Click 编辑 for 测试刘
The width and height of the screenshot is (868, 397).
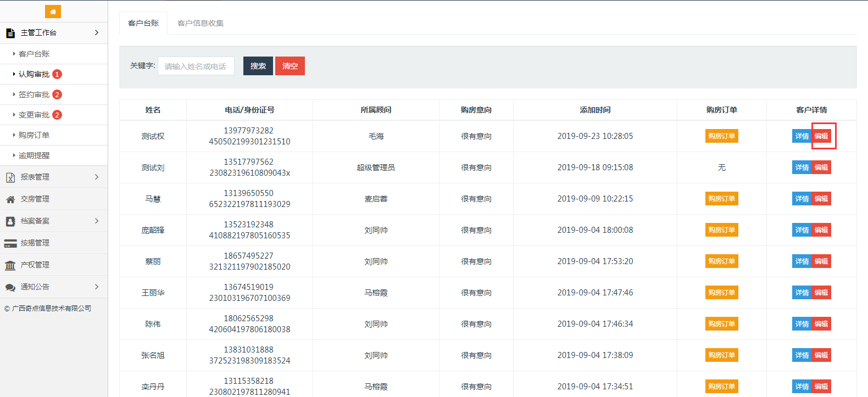click(821, 167)
